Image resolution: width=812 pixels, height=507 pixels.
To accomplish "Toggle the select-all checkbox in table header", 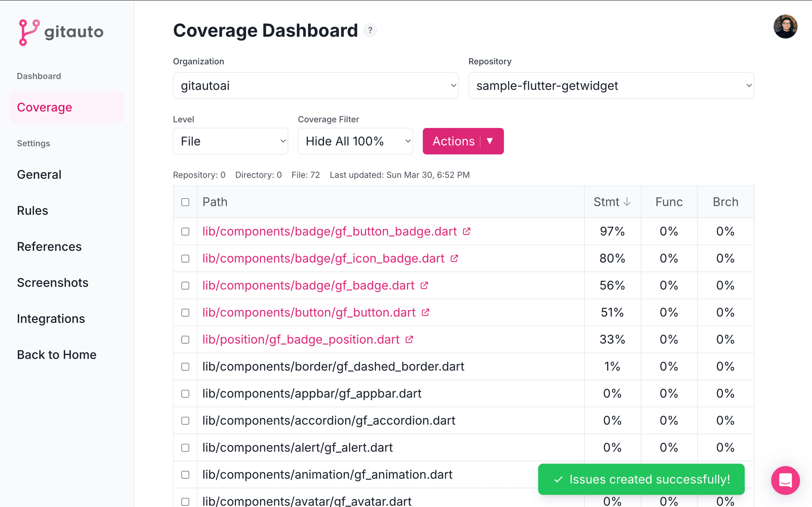I will tap(185, 202).
